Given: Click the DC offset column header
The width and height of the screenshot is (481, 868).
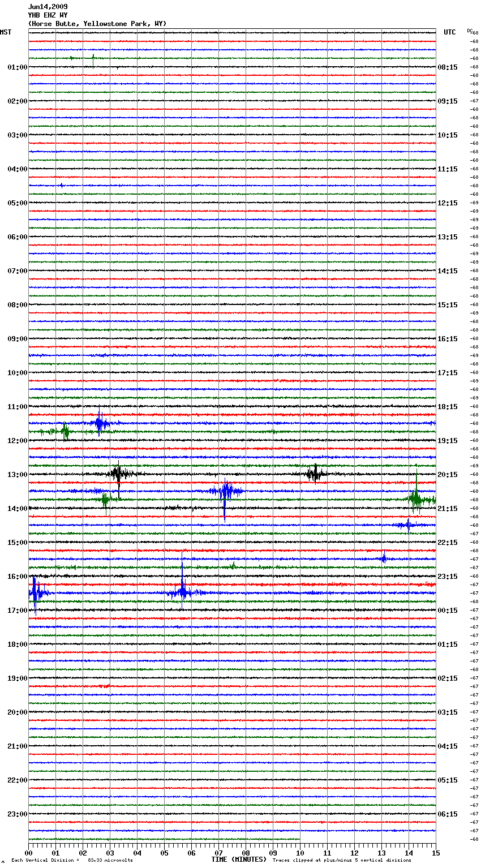Looking at the screenshot, I should (x=469, y=31).
